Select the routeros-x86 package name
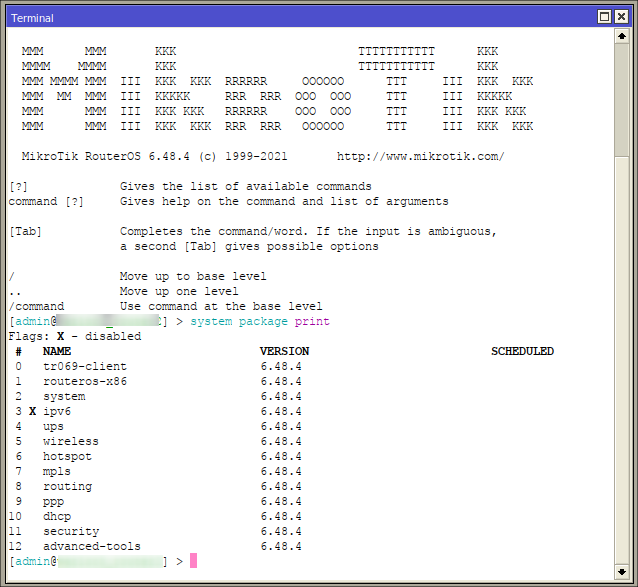Screen dimensions: 638x587 (x=84, y=381)
